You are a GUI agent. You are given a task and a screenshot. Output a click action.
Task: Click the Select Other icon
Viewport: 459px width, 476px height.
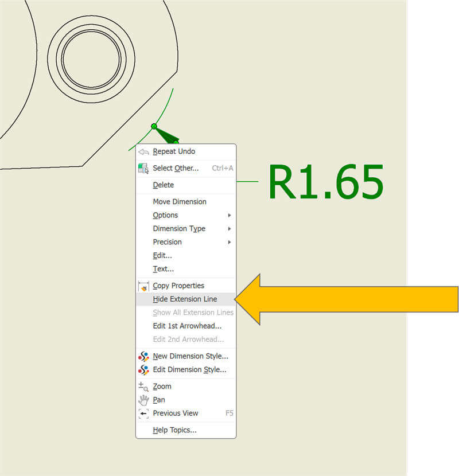[143, 168]
